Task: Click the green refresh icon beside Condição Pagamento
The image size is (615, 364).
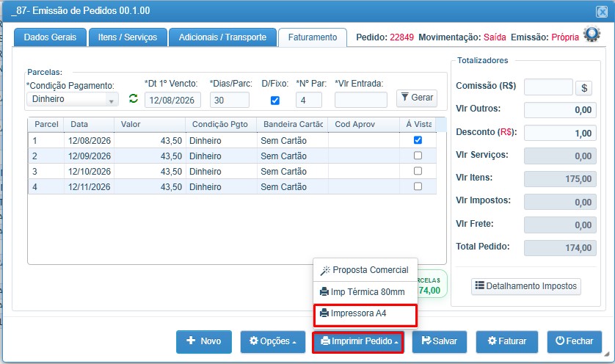Action: (134, 98)
